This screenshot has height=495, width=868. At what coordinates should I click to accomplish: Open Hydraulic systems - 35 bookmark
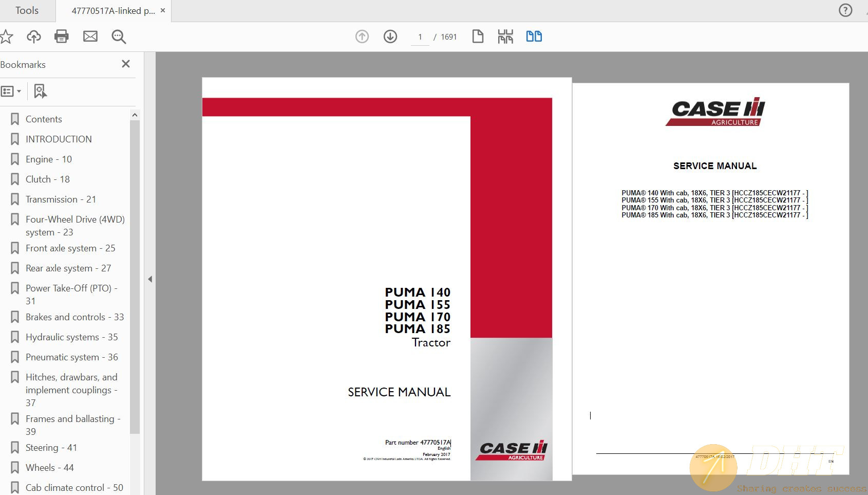click(x=71, y=337)
